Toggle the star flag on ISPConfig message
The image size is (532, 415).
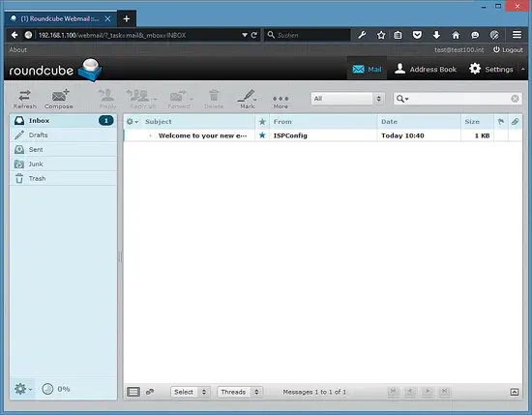click(x=262, y=135)
